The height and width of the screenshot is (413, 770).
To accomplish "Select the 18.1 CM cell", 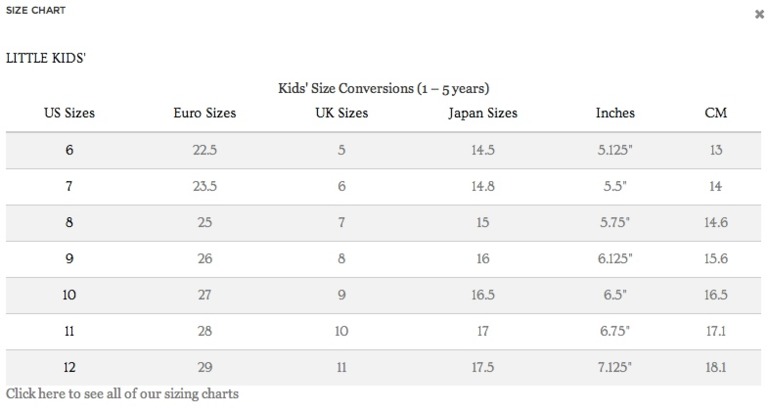I will point(716,367).
